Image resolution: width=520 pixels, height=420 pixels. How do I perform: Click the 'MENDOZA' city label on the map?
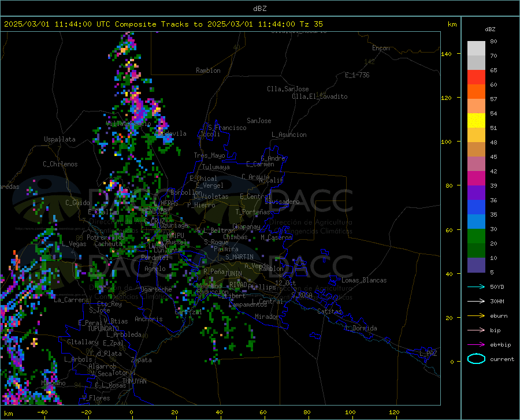(154, 211)
